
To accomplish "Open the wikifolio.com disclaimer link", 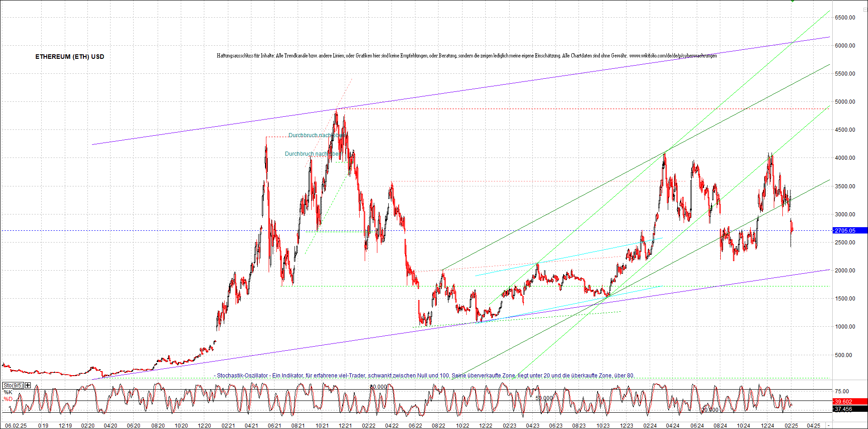I will click(674, 56).
